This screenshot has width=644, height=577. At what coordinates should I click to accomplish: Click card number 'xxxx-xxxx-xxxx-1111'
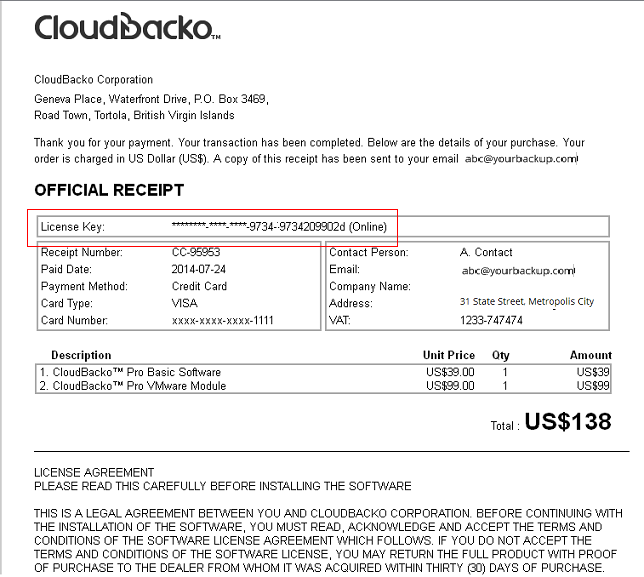pyautogui.click(x=223, y=320)
